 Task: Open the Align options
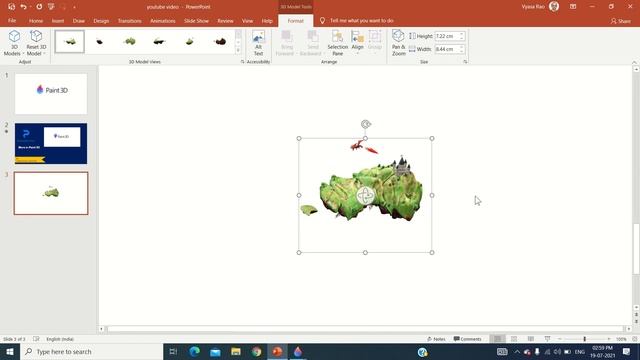(x=357, y=43)
